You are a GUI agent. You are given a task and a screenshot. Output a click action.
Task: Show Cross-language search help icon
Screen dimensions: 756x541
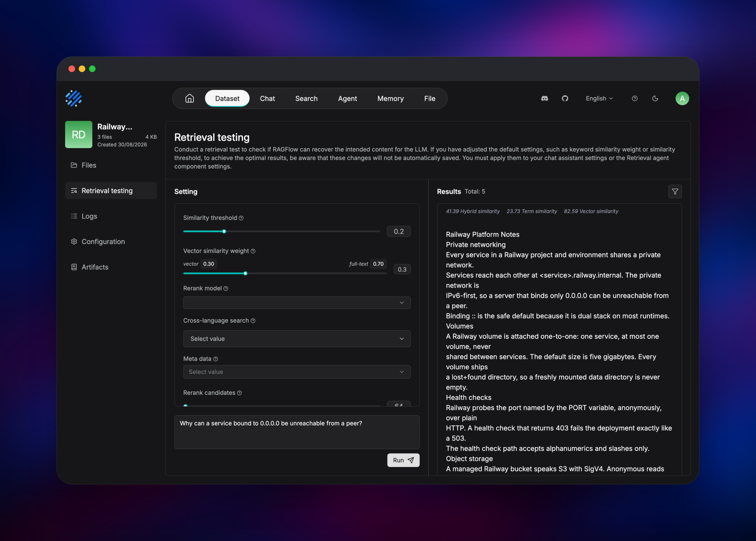point(253,321)
